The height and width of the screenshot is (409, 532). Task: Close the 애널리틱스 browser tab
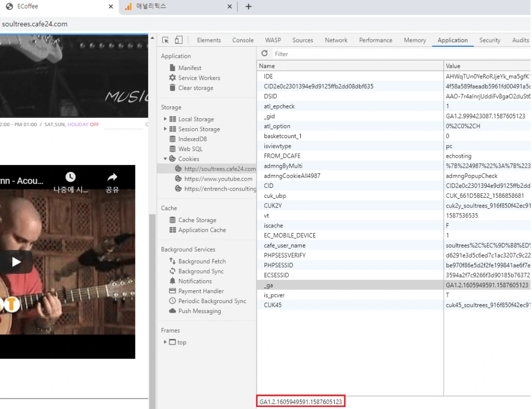click(x=229, y=6)
